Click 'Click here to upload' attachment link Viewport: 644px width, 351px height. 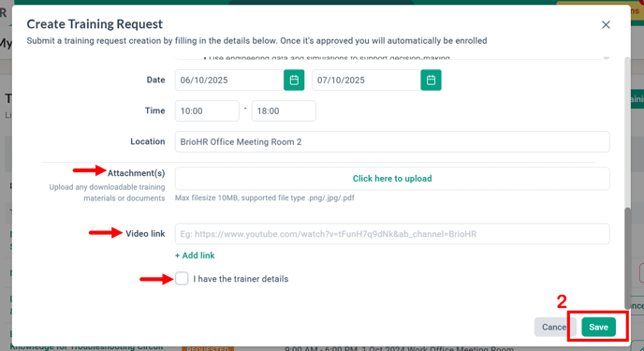pyautogui.click(x=392, y=179)
